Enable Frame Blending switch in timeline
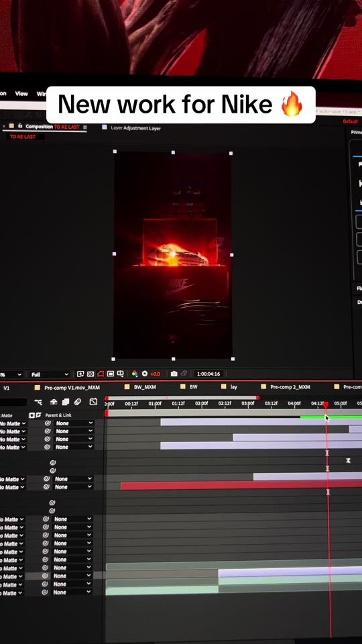Viewport: 362px width, 644px height. coord(65,402)
